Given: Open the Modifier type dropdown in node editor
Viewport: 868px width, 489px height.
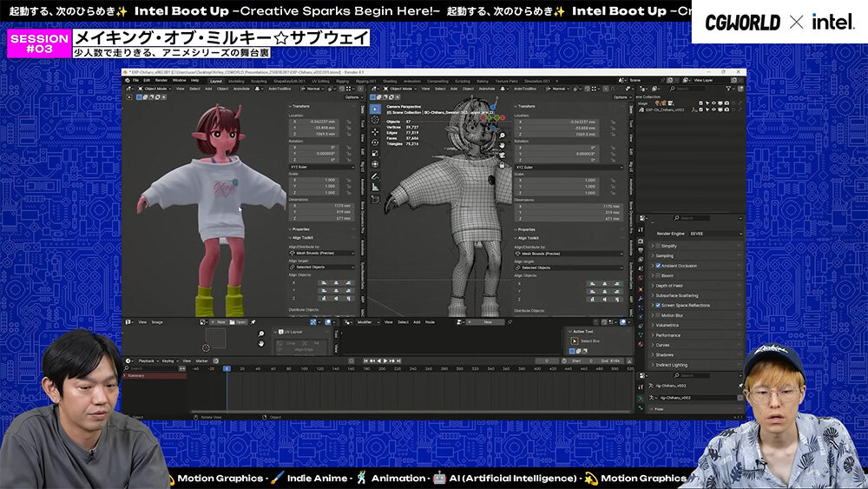Looking at the screenshot, I should click(x=366, y=321).
